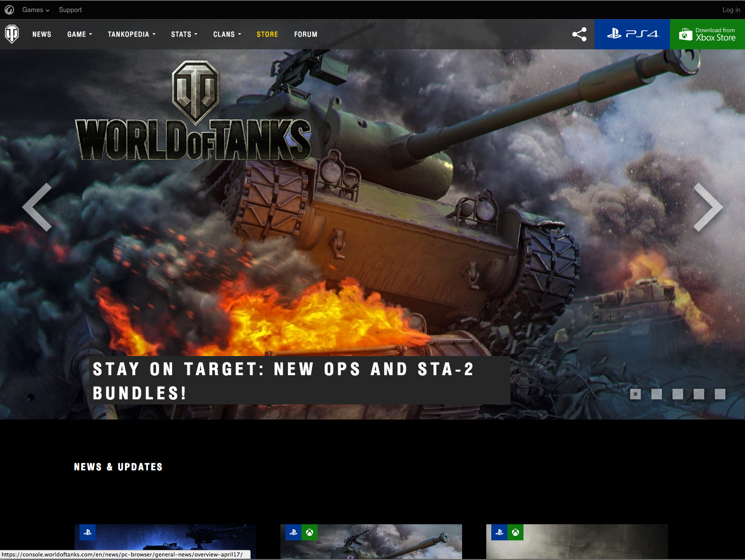745x560 pixels.
Task: Click the PS4 platform button
Action: click(x=632, y=34)
